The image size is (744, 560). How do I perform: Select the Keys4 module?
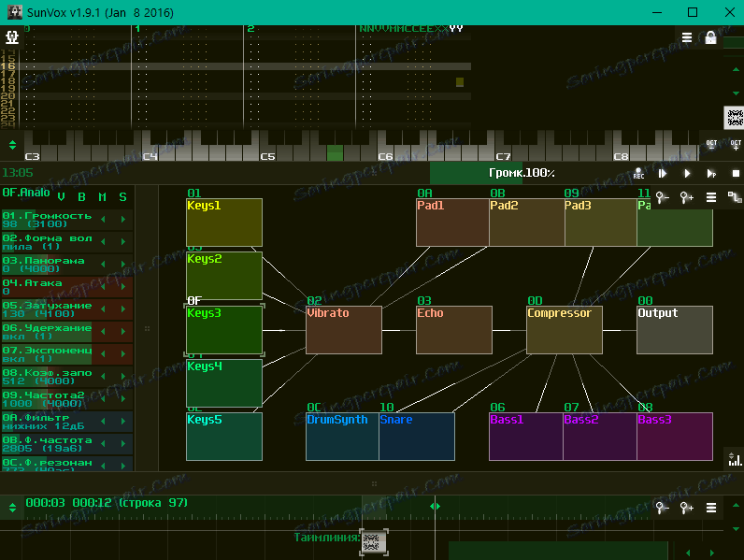(224, 383)
